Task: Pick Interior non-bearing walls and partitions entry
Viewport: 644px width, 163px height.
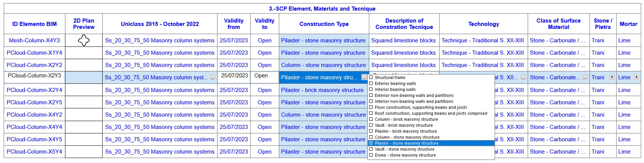Action: (414, 101)
